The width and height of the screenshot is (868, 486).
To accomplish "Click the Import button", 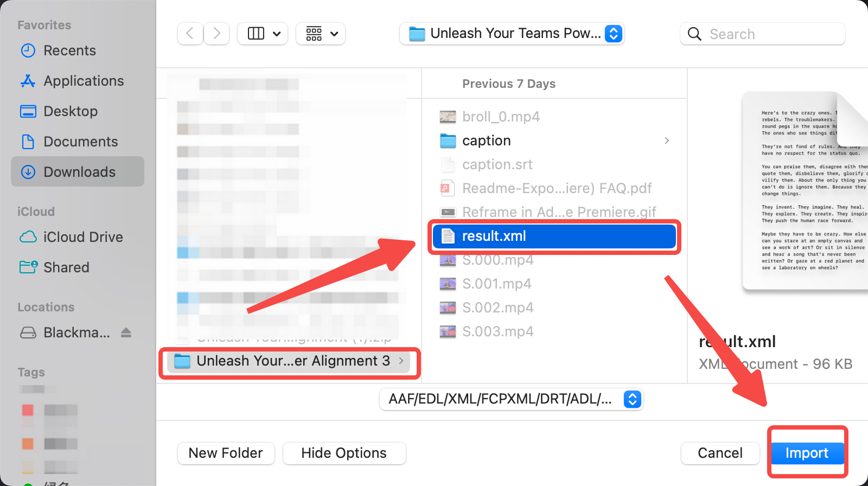I will coord(807,453).
